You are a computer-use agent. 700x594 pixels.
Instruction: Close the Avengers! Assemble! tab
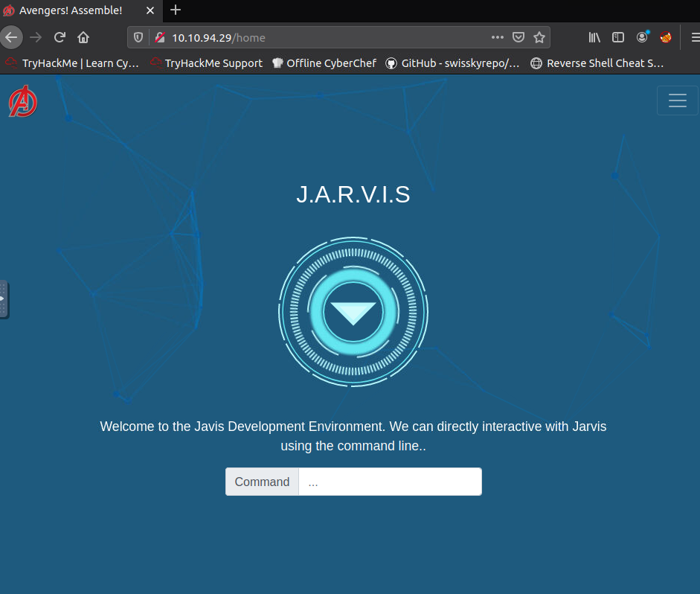(x=150, y=10)
